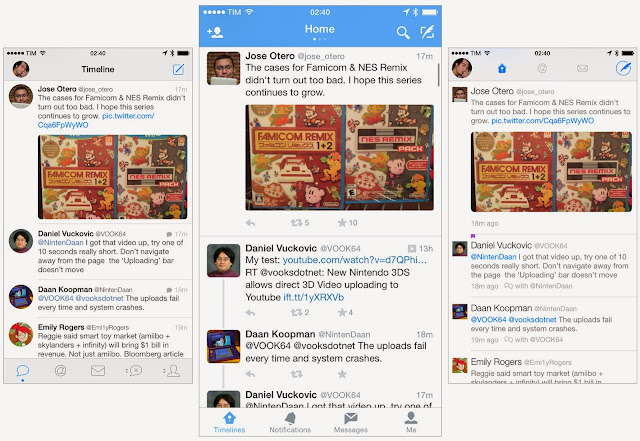Tap the add contact icon beside Home

pyautogui.click(x=215, y=32)
